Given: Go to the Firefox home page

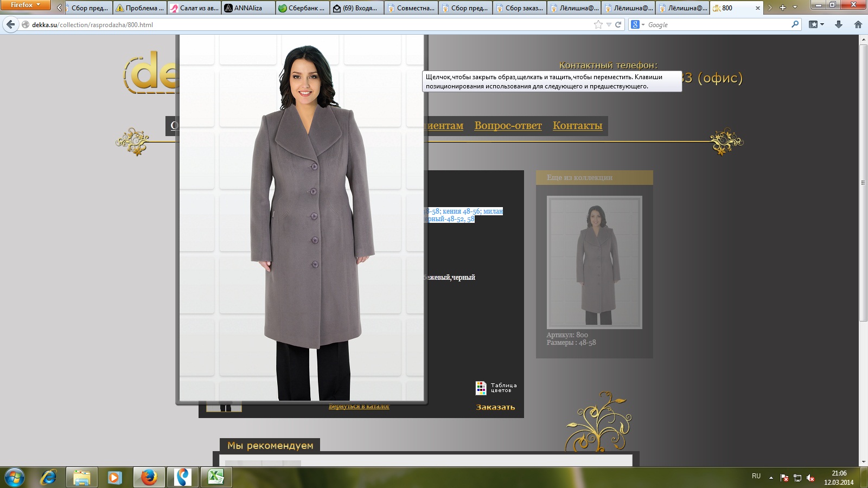Looking at the screenshot, I should pyautogui.click(x=858, y=24).
